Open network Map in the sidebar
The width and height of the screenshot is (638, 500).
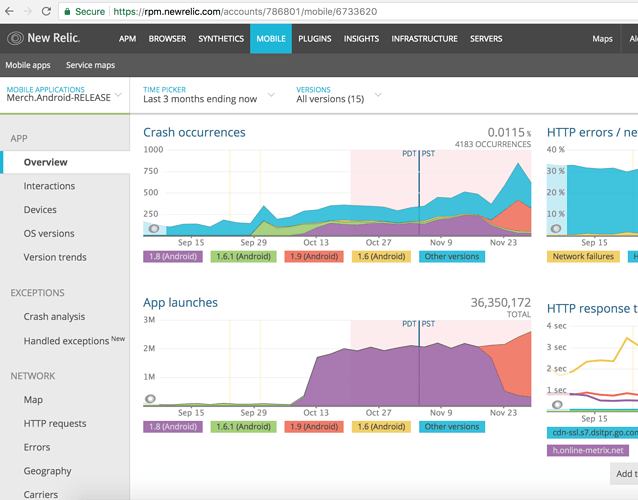33,400
